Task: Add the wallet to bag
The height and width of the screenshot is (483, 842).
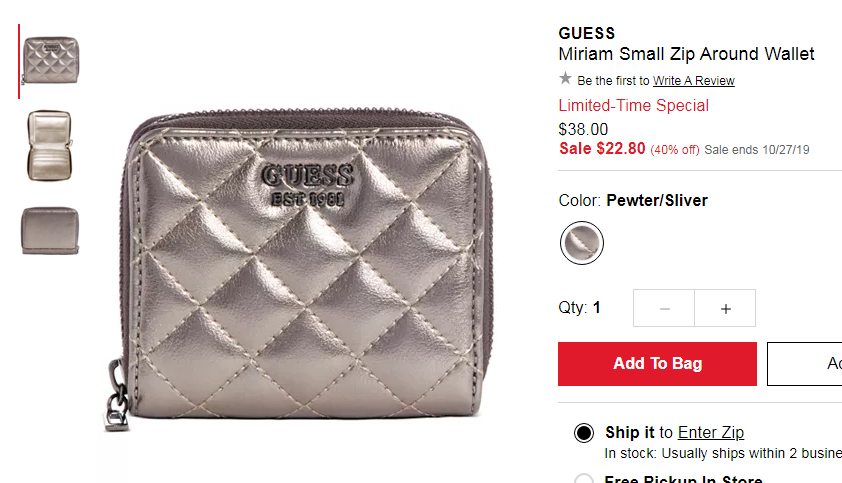Action: 657,364
